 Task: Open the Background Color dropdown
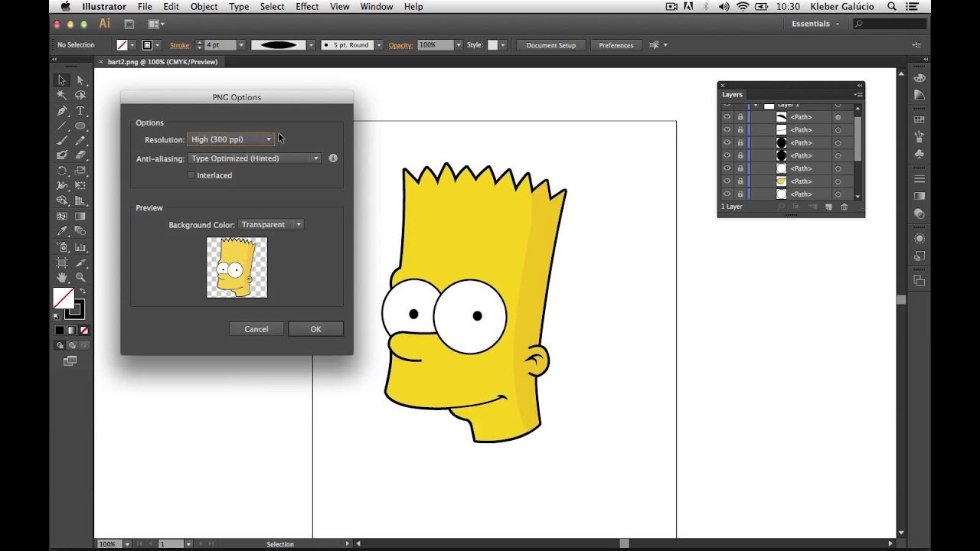(x=271, y=225)
